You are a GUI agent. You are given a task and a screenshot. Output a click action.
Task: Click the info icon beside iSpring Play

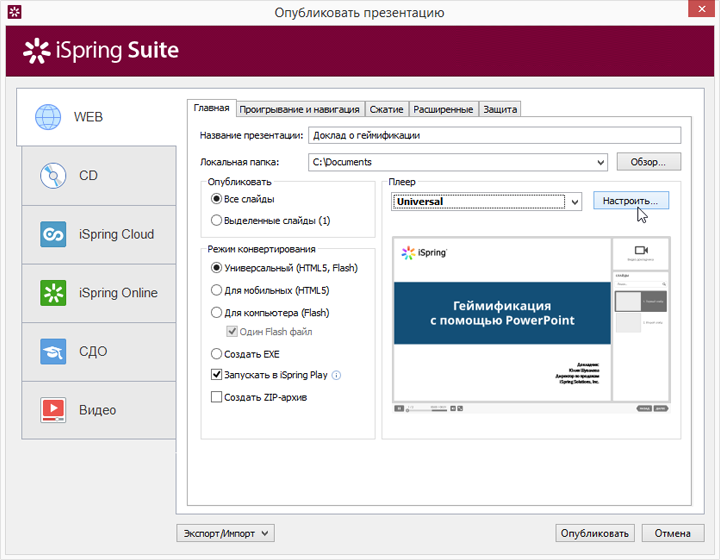pos(337,375)
